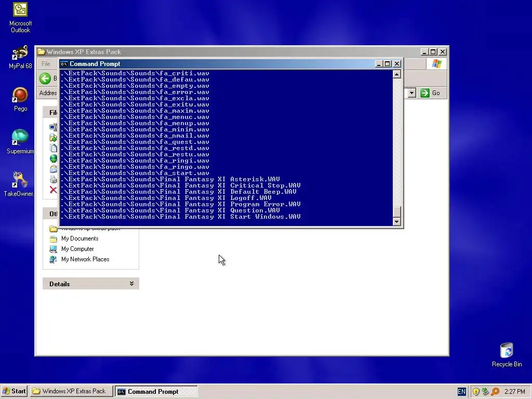Viewport: 532px width, 399px height.
Task: Click the Command Prompt taskbar button
Action: (x=156, y=392)
